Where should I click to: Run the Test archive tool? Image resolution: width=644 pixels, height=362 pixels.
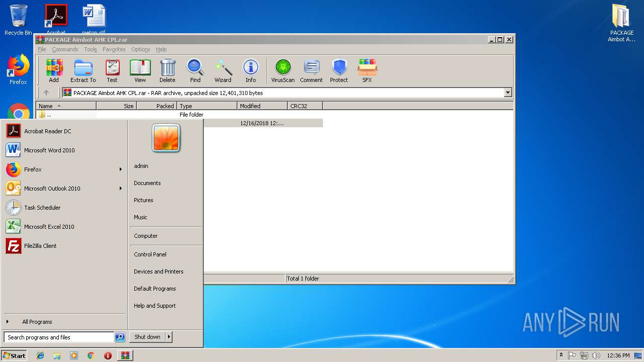pyautogui.click(x=112, y=70)
